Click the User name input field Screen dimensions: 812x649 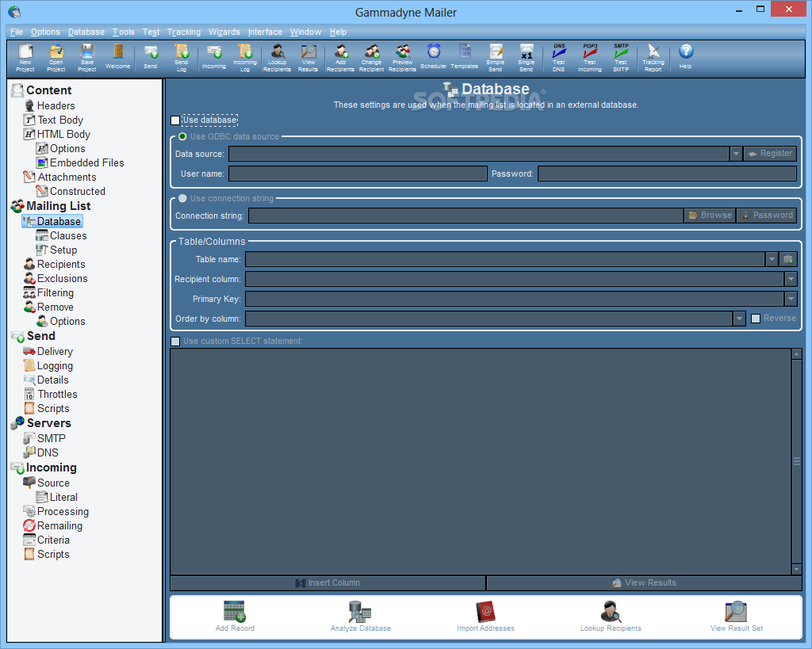click(358, 174)
